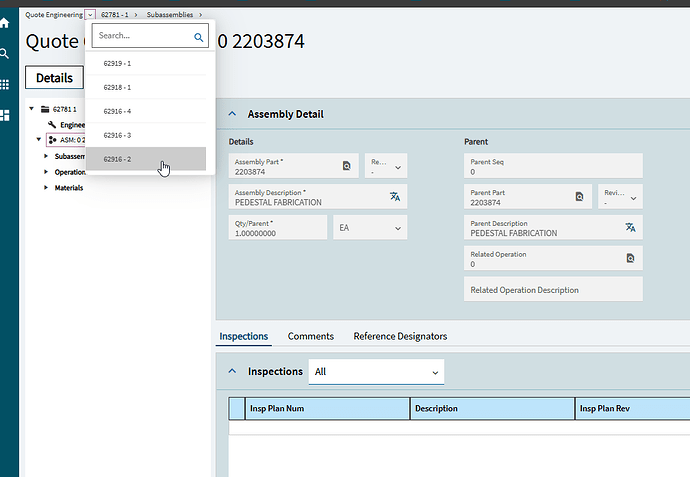Viewport: 690px width, 477px height.
Task: Click the ASM assembly node icon
Action: pos(52,140)
